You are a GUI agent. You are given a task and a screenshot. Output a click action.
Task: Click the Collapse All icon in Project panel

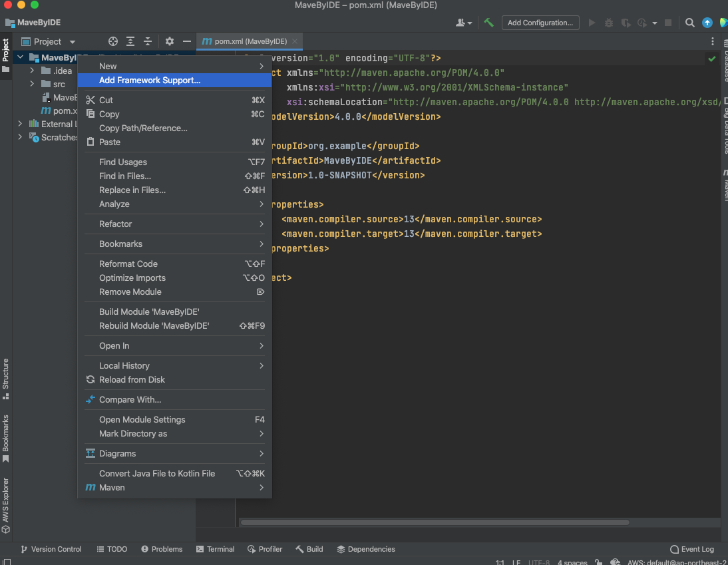tap(148, 41)
